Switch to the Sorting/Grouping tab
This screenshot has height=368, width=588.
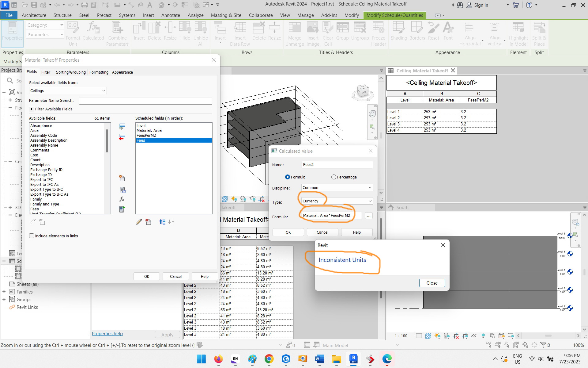(x=70, y=72)
